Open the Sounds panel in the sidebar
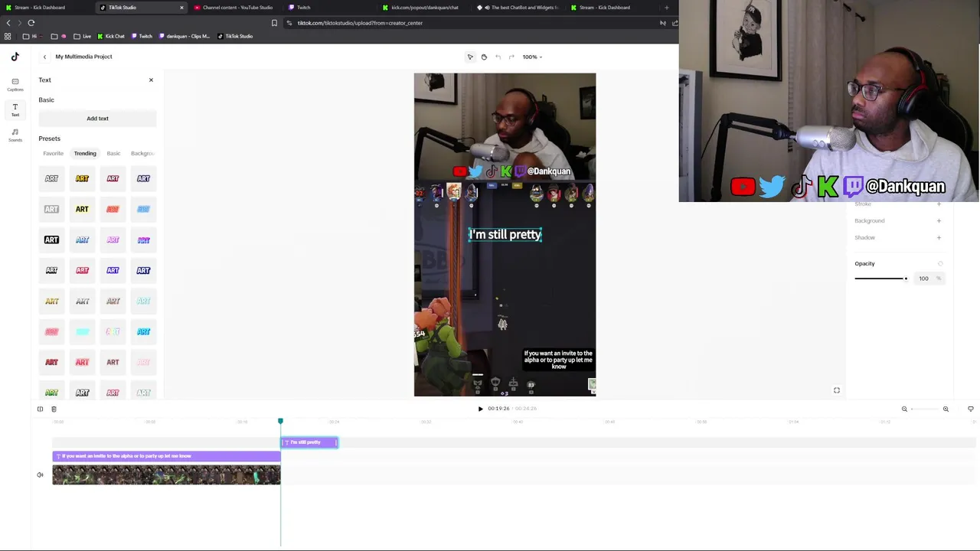This screenshot has width=980, height=551. coord(15,135)
